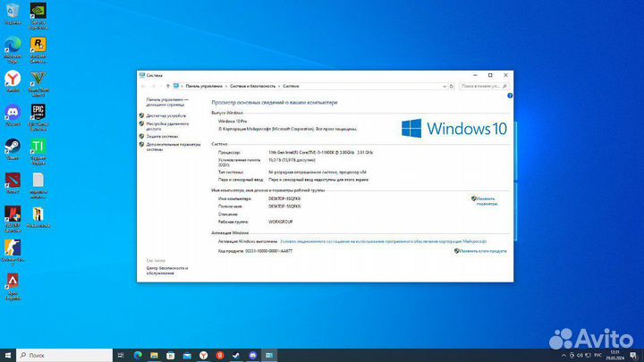
Task: Select the System window taskbar button
Action: [x=269, y=355]
